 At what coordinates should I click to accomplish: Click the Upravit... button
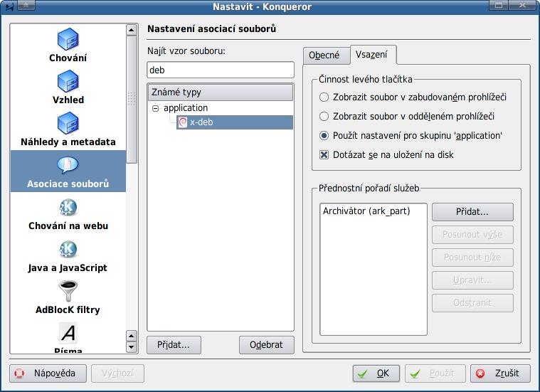(x=472, y=280)
